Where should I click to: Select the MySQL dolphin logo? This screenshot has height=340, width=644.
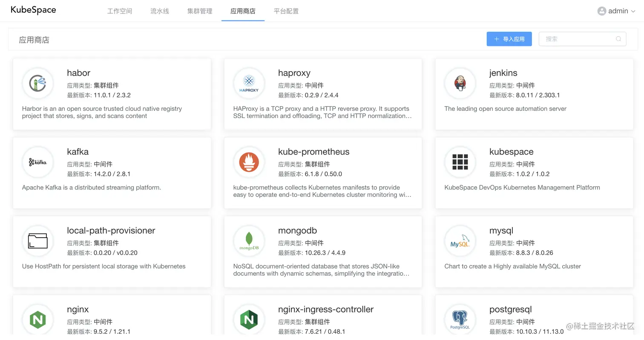[460, 241]
